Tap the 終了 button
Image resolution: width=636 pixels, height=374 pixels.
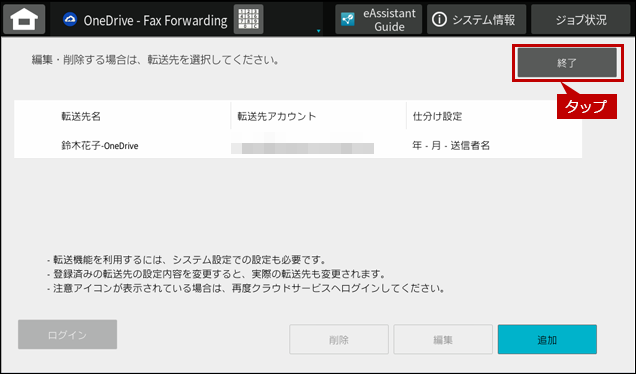point(567,63)
